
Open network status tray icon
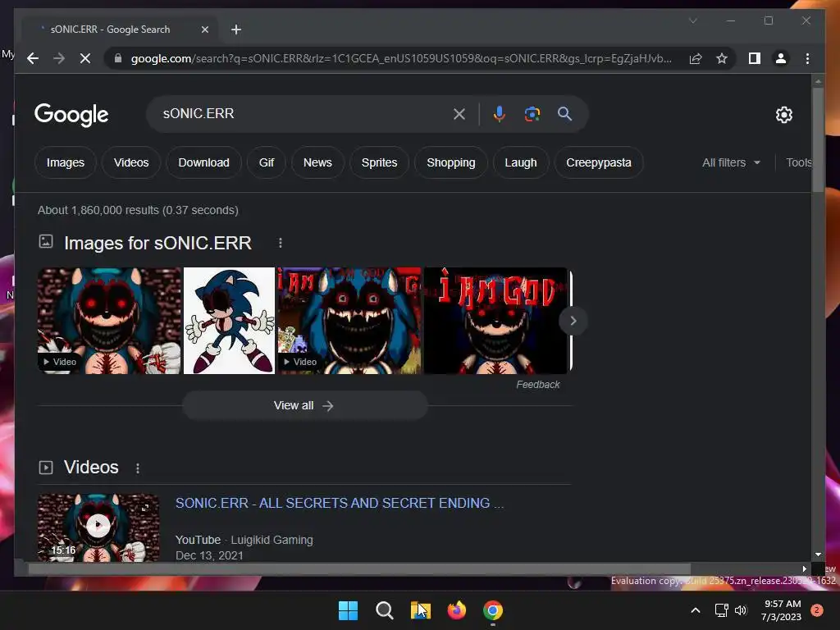pyautogui.click(x=722, y=610)
